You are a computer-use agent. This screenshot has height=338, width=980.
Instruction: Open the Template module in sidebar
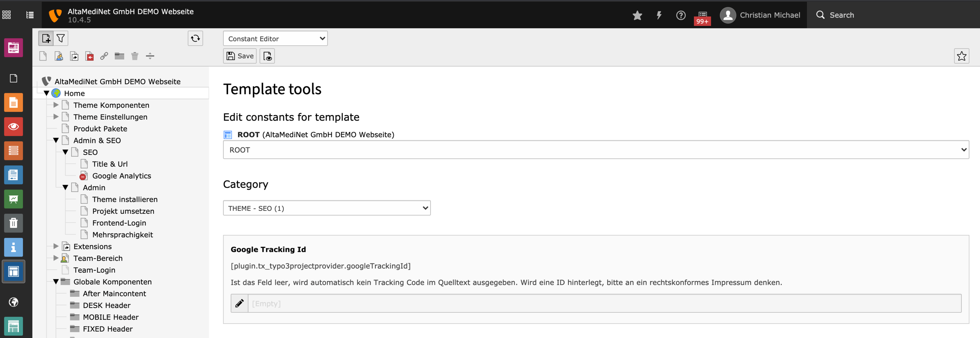point(13,271)
